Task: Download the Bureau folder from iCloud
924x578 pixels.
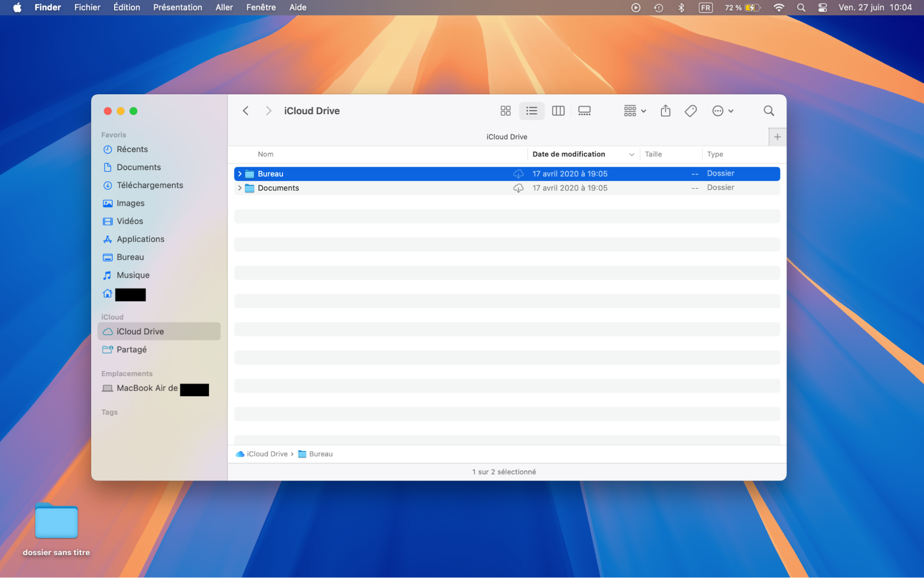Action: 519,173
